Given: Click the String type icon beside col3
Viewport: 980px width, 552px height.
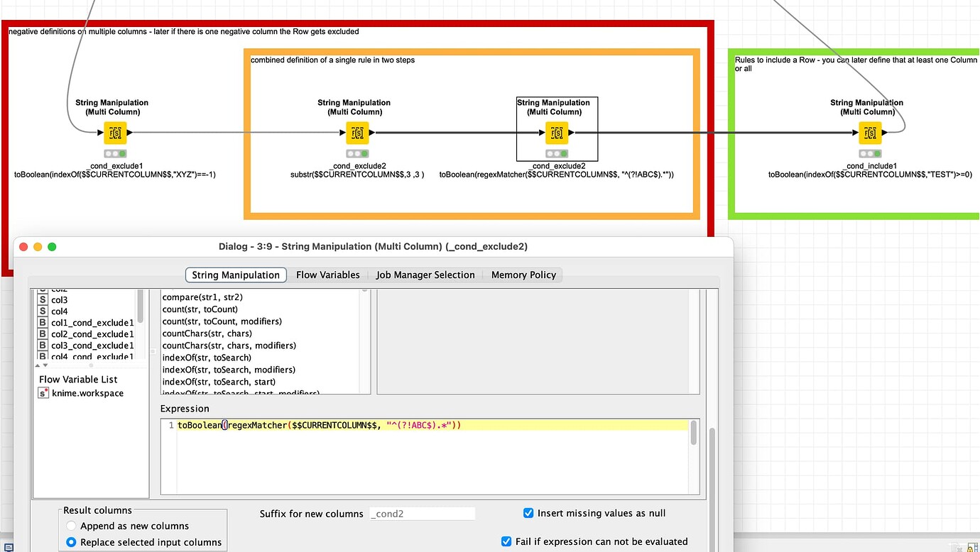Looking at the screenshot, I should 42,299.
